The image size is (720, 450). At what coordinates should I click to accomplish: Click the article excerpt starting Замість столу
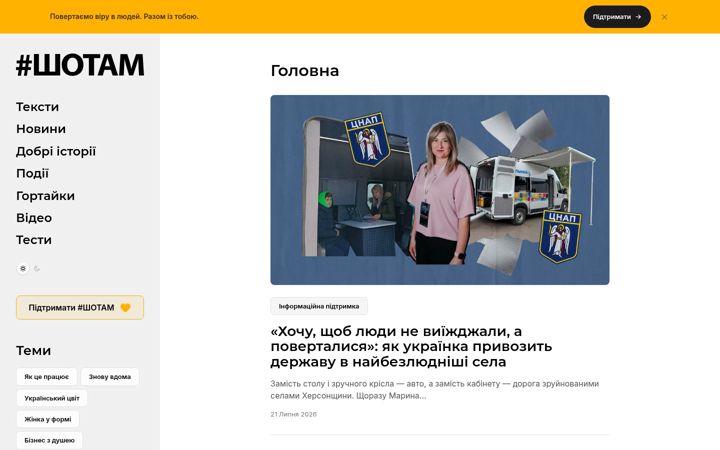click(434, 389)
